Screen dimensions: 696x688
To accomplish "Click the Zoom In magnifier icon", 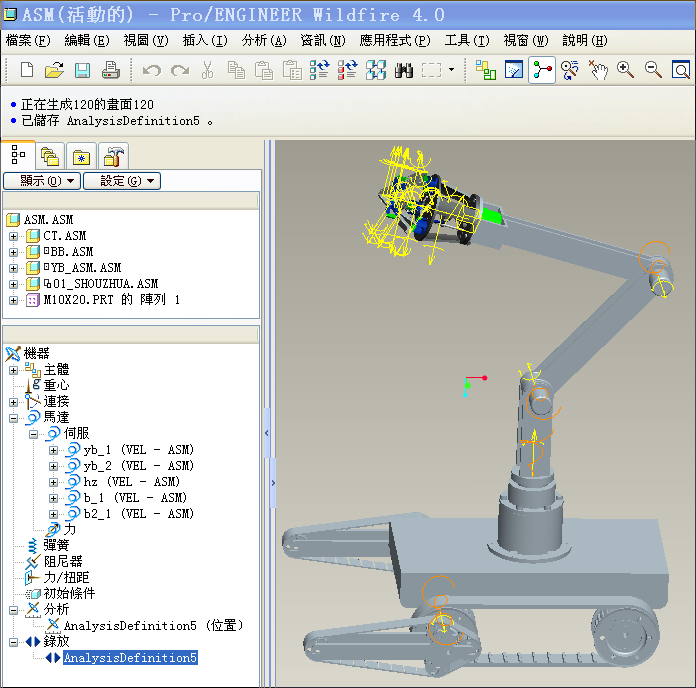I will [626, 70].
